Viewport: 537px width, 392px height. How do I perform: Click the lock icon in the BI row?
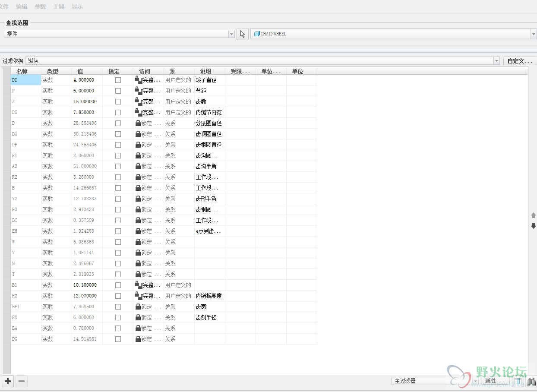coord(138,112)
